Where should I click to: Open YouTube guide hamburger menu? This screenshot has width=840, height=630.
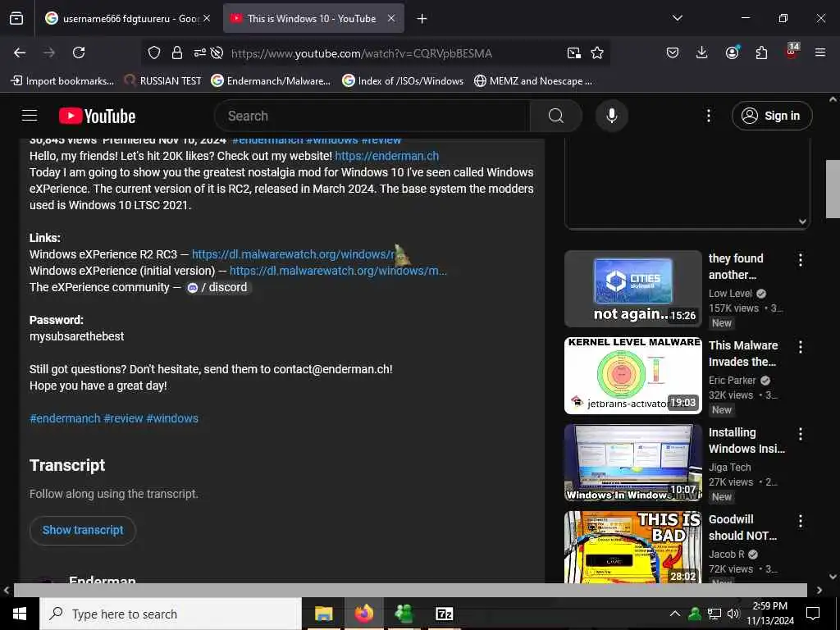pyautogui.click(x=30, y=116)
